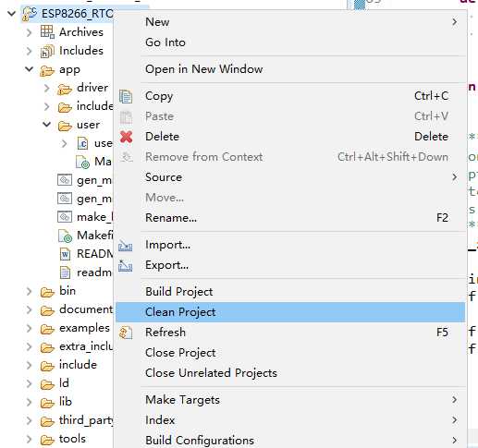Click the Includes folder icon
Viewport: 478px width, 448px height.
coord(47,51)
